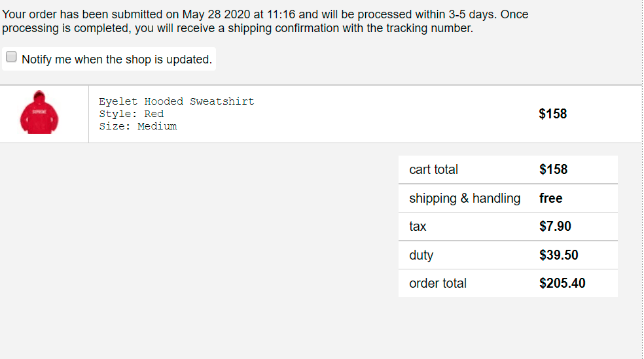The image size is (644, 359).
Task: Open the red hooded sweatshirt thumbnail
Action: click(39, 113)
